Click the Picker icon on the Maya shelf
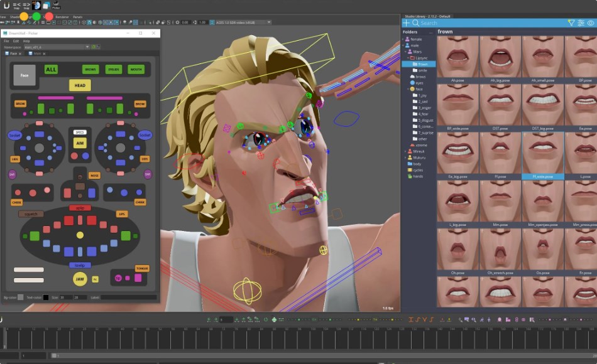The image size is (597, 364). coord(56,6)
